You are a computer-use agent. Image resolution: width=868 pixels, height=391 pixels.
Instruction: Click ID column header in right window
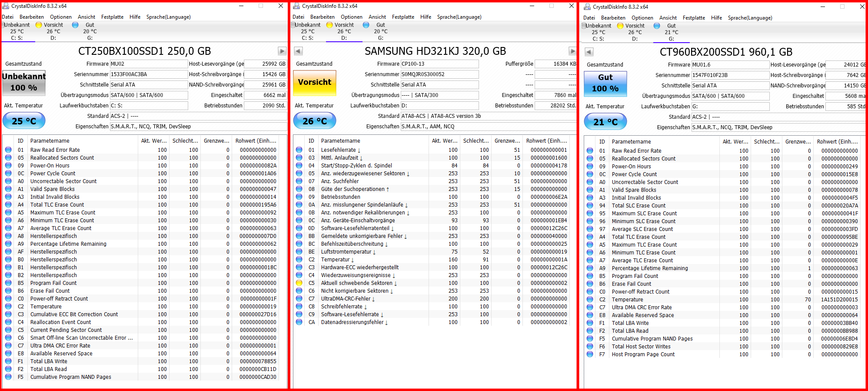click(x=602, y=142)
